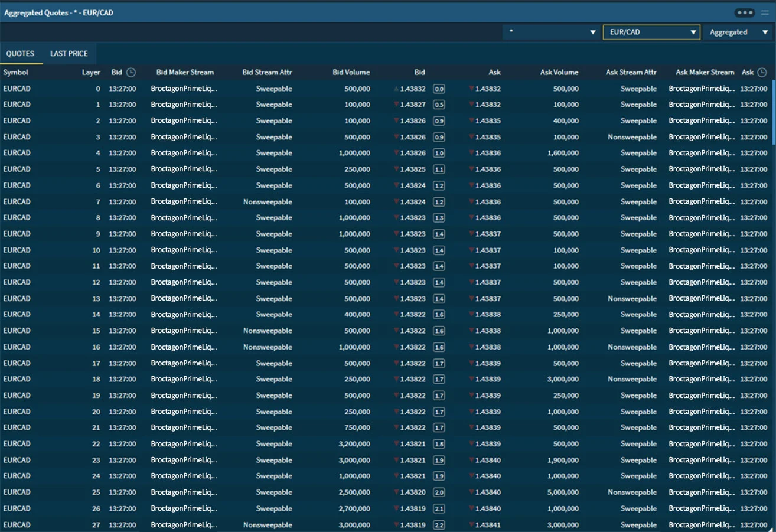Switch to the QUOTES tab
This screenshot has height=532, width=776.
[x=20, y=53]
